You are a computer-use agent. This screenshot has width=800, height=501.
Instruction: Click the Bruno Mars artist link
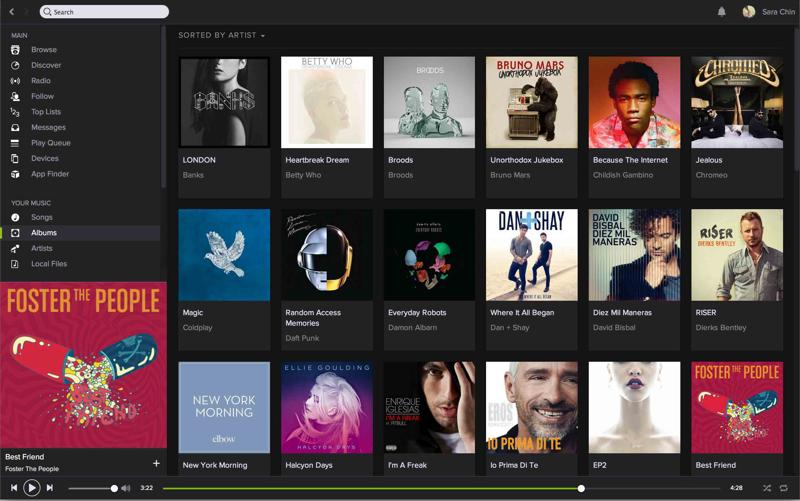[x=510, y=175]
